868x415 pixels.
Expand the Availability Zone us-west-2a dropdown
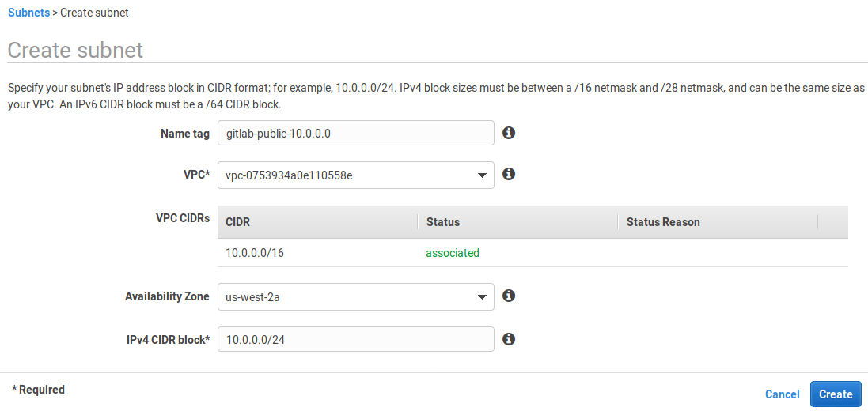(x=355, y=297)
